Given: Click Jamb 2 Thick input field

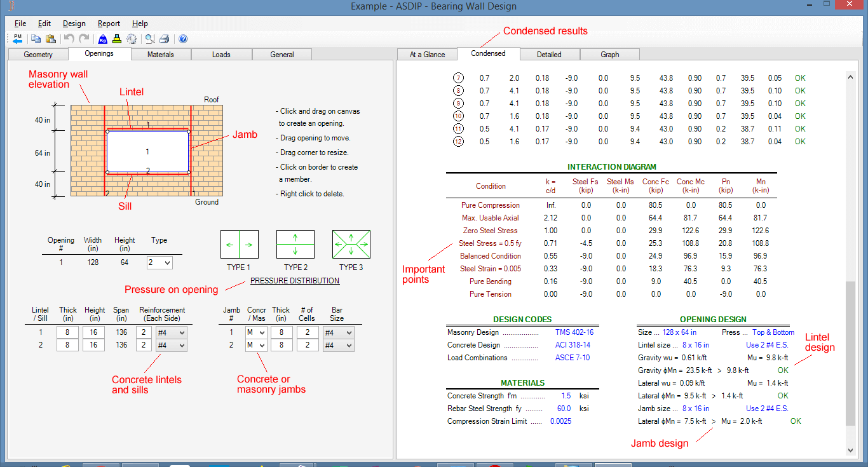Looking at the screenshot, I should pyautogui.click(x=282, y=345).
